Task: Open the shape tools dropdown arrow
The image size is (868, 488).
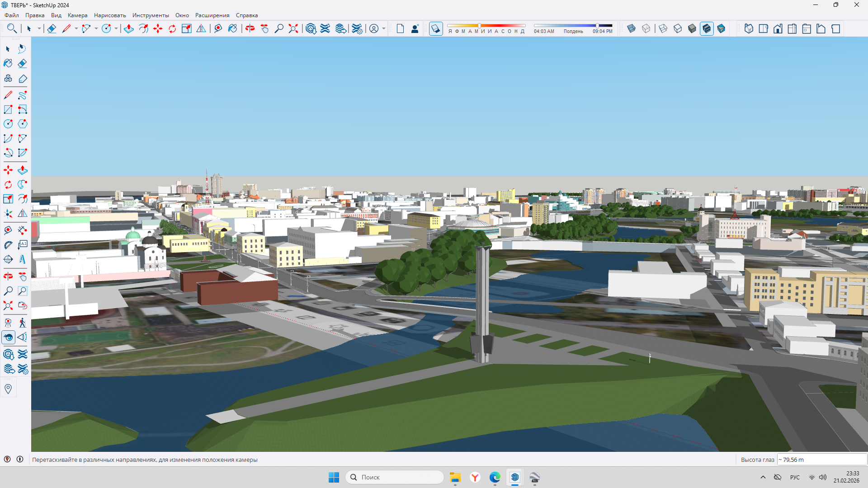Action: click(x=116, y=29)
